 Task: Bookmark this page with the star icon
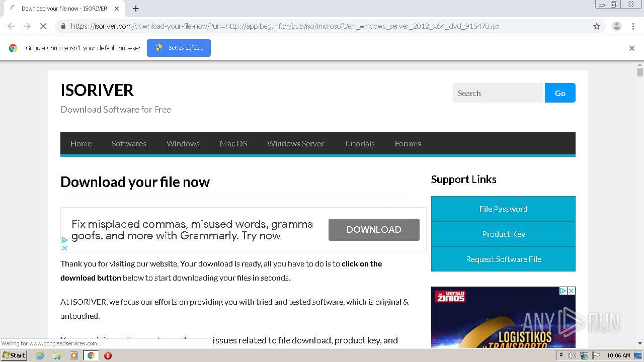pos(597,26)
